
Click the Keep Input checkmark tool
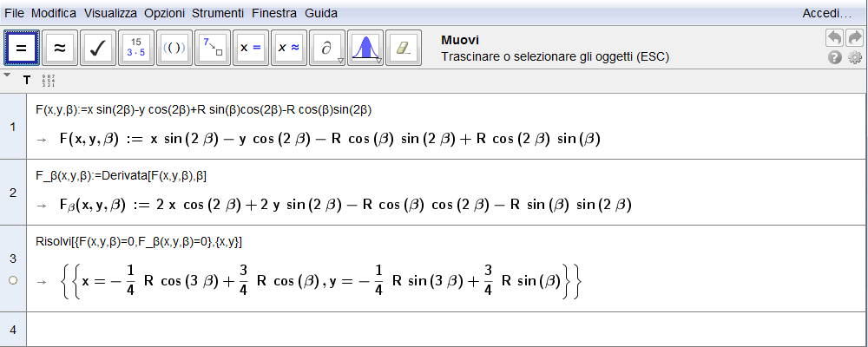(x=98, y=49)
